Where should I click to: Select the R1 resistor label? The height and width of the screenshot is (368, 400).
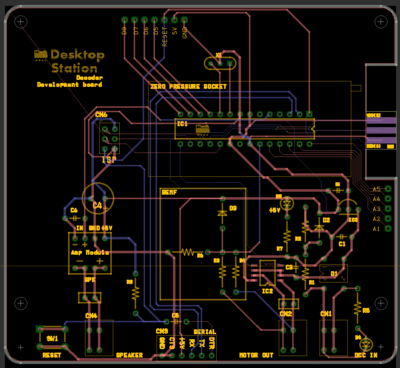tap(312, 282)
